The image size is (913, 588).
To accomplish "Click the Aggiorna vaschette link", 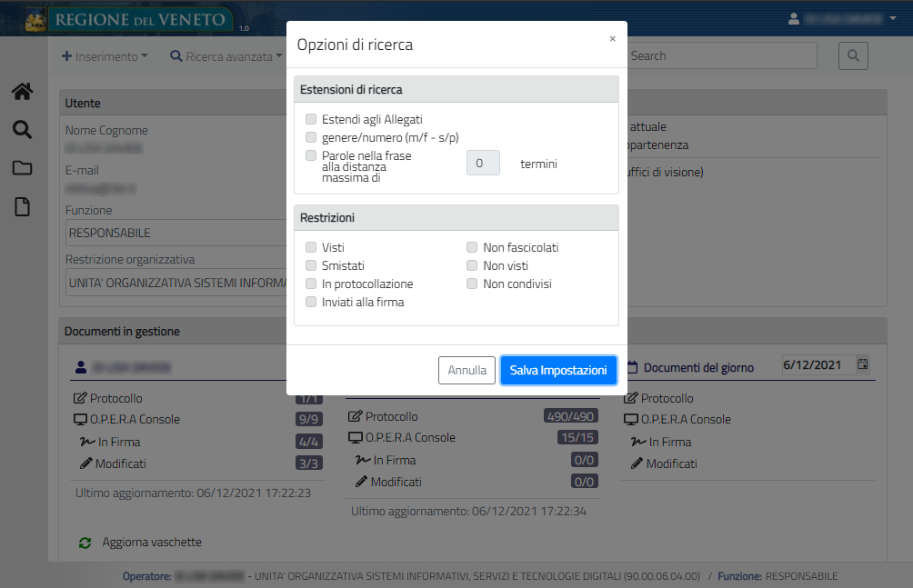I will tap(152, 543).
